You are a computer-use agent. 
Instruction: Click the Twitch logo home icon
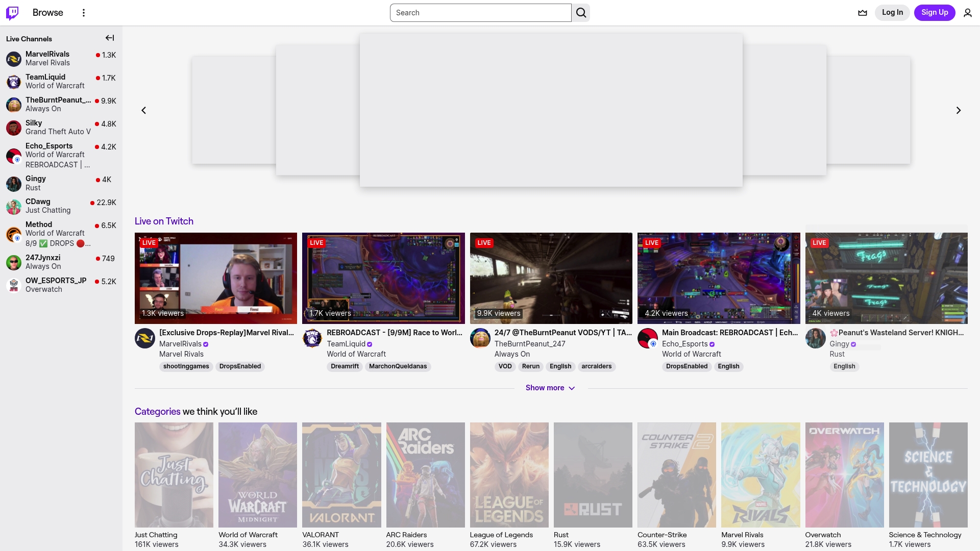[12, 13]
